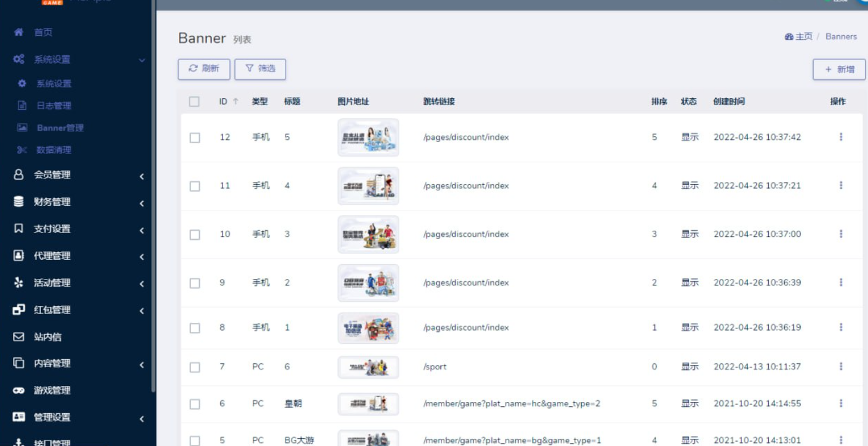Image resolution: width=868 pixels, height=446 pixels.
Task: Open the 日志管理 sidebar item
Action: pyautogui.click(x=54, y=106)
